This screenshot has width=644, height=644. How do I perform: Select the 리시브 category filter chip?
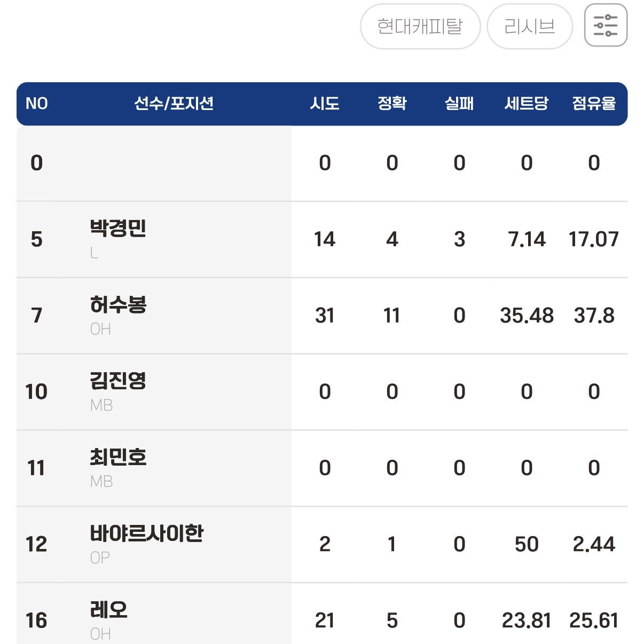tap(530, 26)
